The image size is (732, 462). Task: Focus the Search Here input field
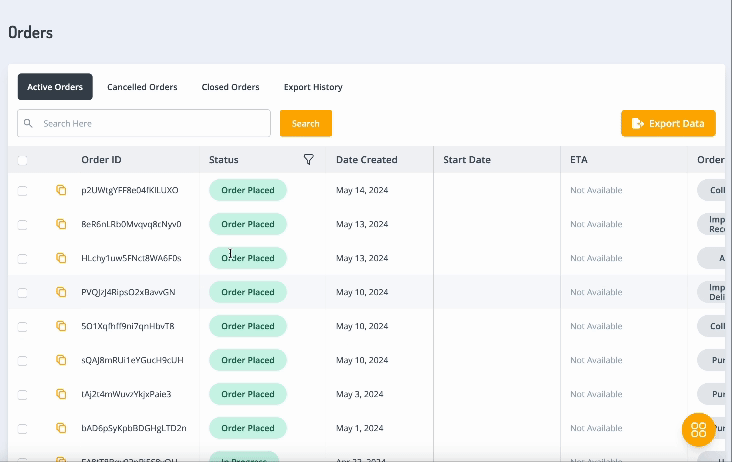pos(150,123)
